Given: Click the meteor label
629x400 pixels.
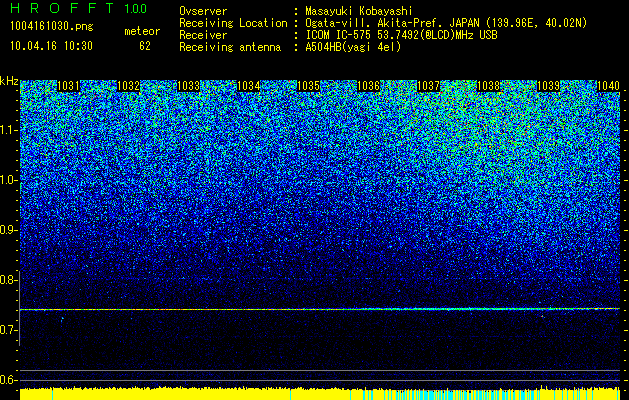Looking at the screenshot, I should coord(142,31).
